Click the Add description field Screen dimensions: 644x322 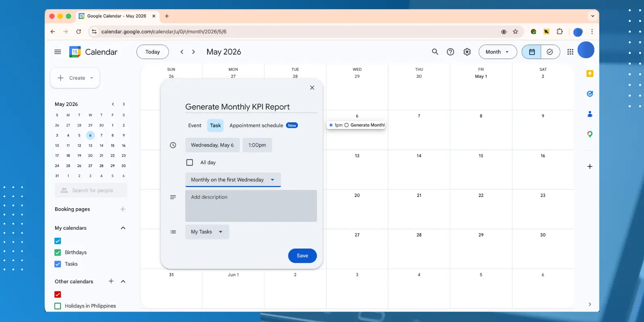[x=251, y=206]
